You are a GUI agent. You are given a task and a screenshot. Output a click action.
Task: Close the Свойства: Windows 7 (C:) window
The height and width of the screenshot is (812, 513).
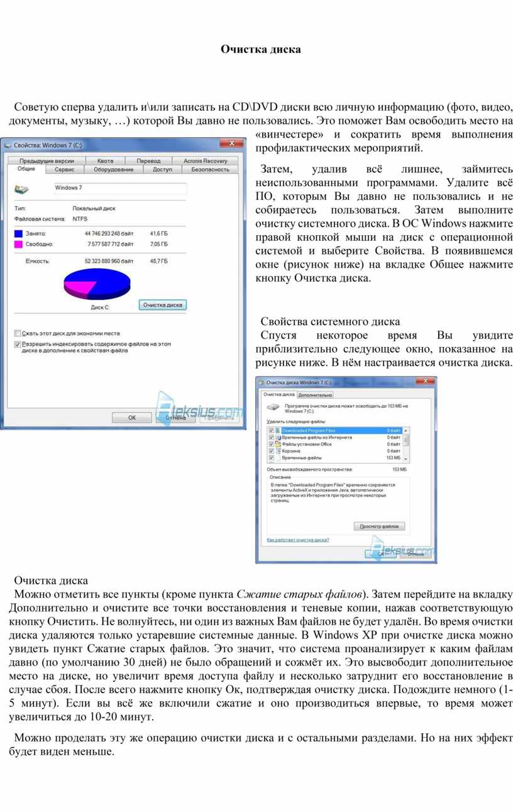click(x=232, y=145)
